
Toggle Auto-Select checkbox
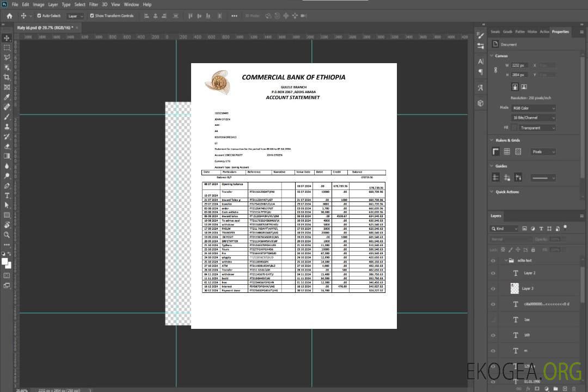pos(39,16)
